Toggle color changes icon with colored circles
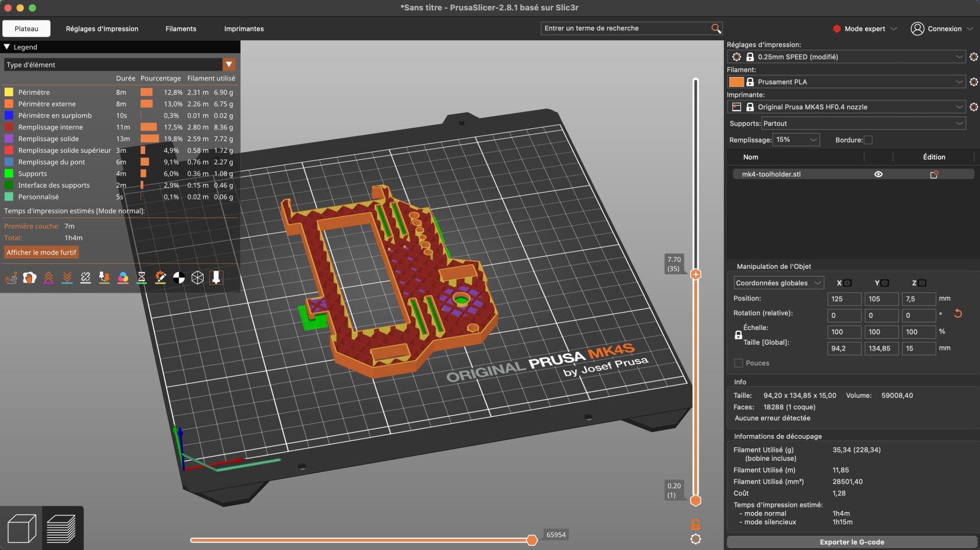Screen dimensions: 980x550 pos(123,278)
